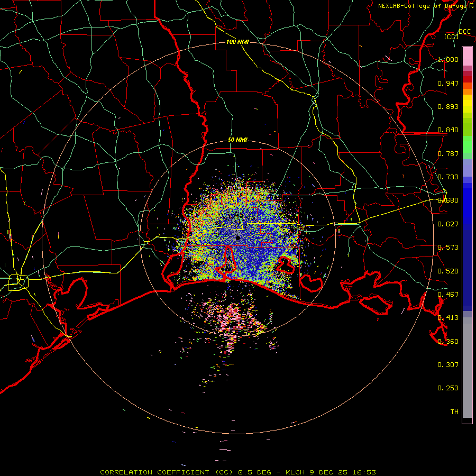Click the 100 NMI range ring label
The width and height of the screenshot is (476, 476).
pyautogui.click(x=237, y=42)
